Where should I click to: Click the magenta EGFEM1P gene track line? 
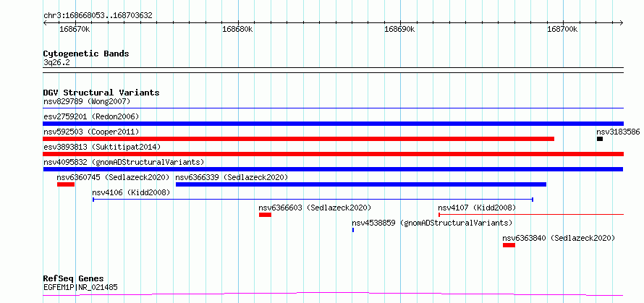click(x=333, y=294)
